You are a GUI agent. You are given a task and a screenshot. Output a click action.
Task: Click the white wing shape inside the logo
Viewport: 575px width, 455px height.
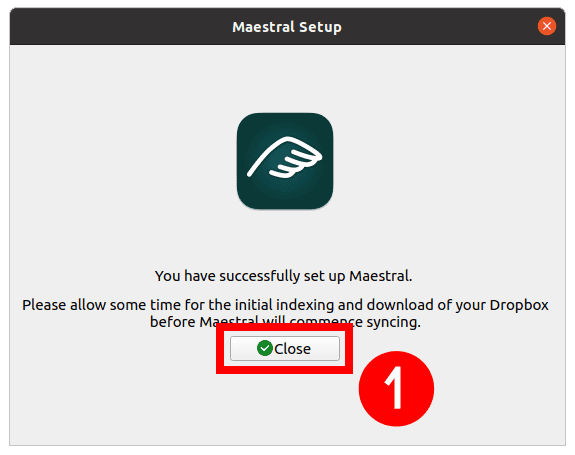pyautogui.click(x=285, y=158)
